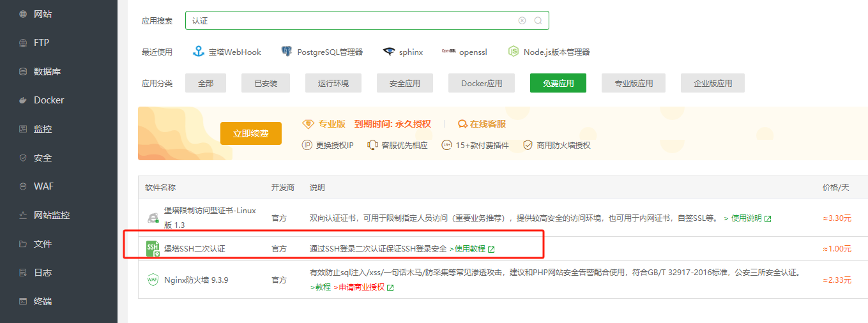
Task: Select the 免费应用 category tab
Action: [x=558, y=83]
